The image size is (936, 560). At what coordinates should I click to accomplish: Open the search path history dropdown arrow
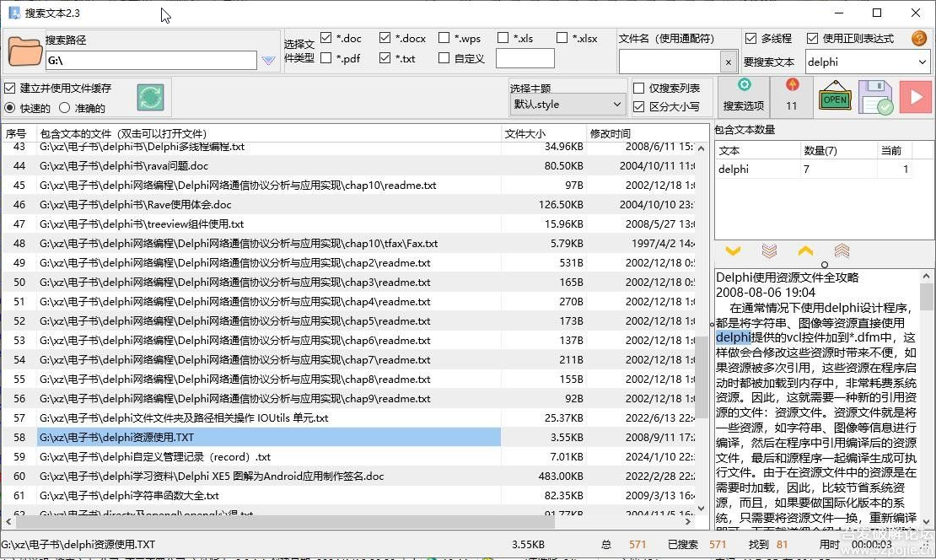(x=268, y=61)
